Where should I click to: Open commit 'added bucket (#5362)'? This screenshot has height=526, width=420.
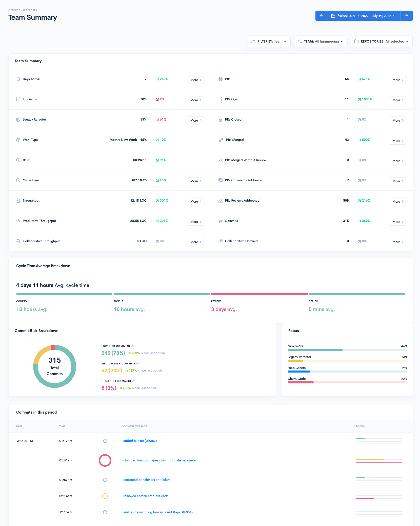[140, 441]
